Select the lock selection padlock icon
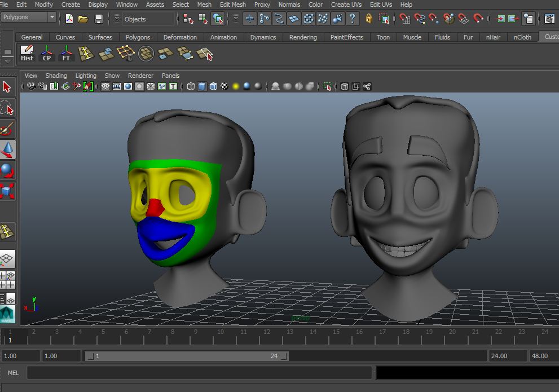 tap(368, 19)
